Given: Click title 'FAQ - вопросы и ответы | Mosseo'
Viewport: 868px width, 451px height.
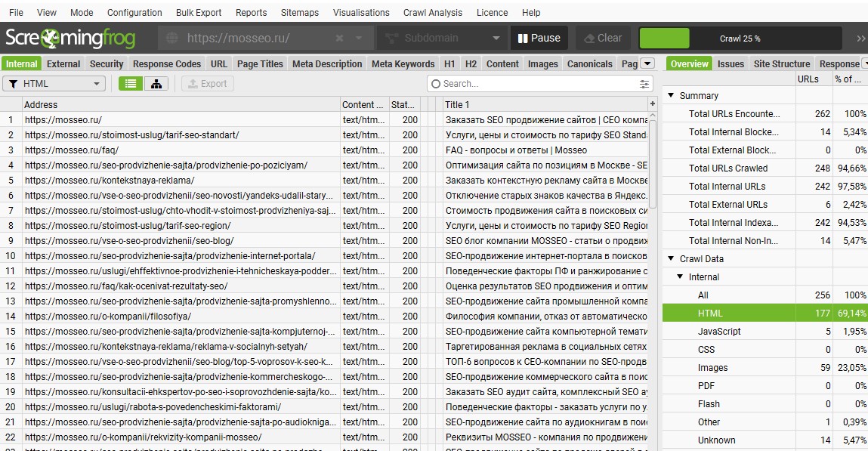Looking at the screenshot, I should tap(516, 150).
